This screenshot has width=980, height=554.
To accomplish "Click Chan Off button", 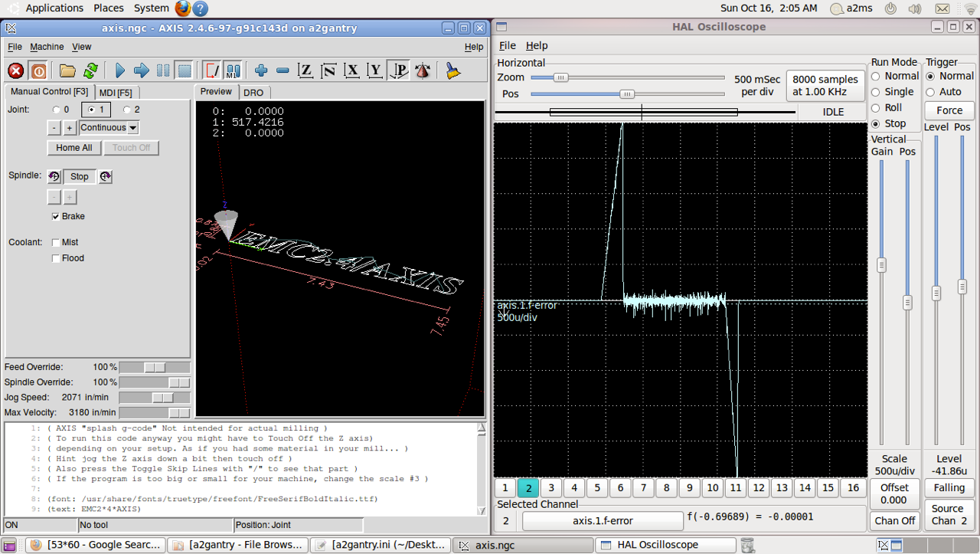I will [894, 521].
